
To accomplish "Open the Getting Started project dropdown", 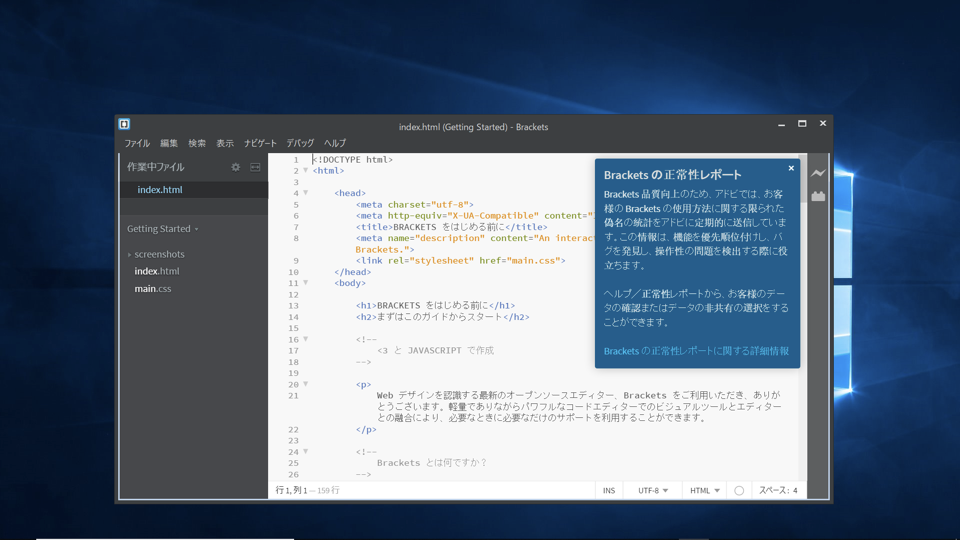I will point(163,229).
